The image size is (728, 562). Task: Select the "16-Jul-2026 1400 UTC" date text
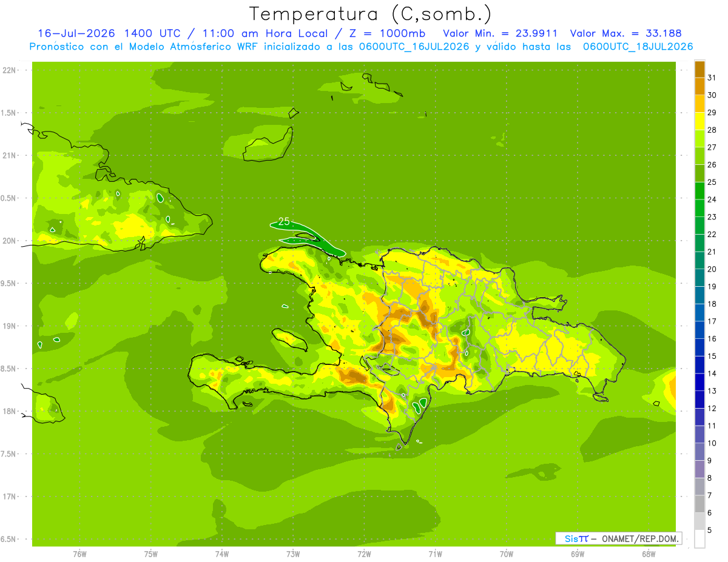pyautogui.click(x=109, y=33)
